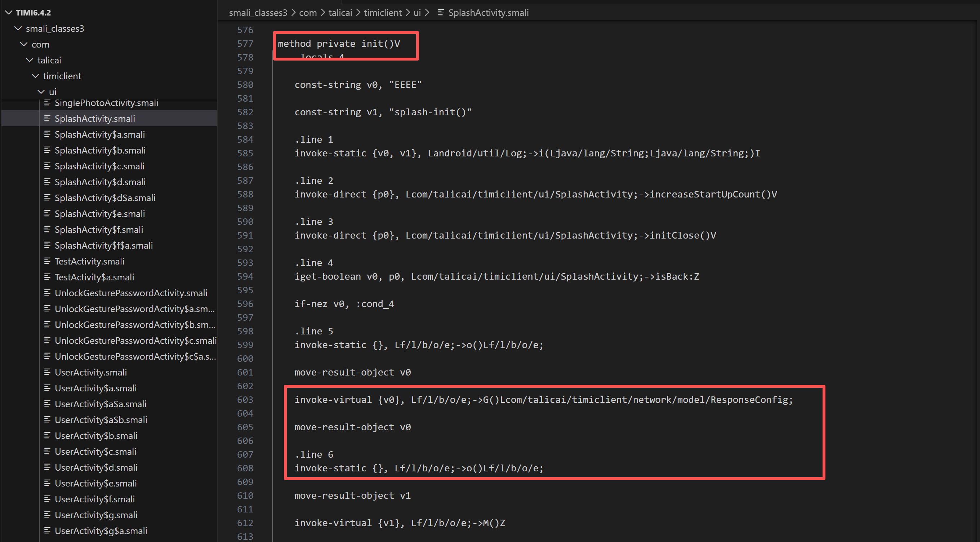Image resolution: width=980 pixels, height=542 pixels.
Task: Click file icon next to UserActivity.smali
Action: pos(47,372)
